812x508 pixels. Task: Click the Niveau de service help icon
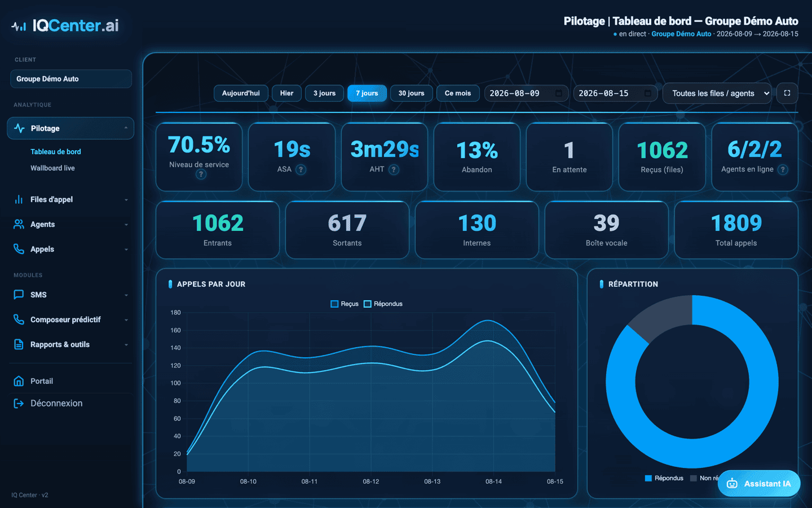tap(201, 174)
